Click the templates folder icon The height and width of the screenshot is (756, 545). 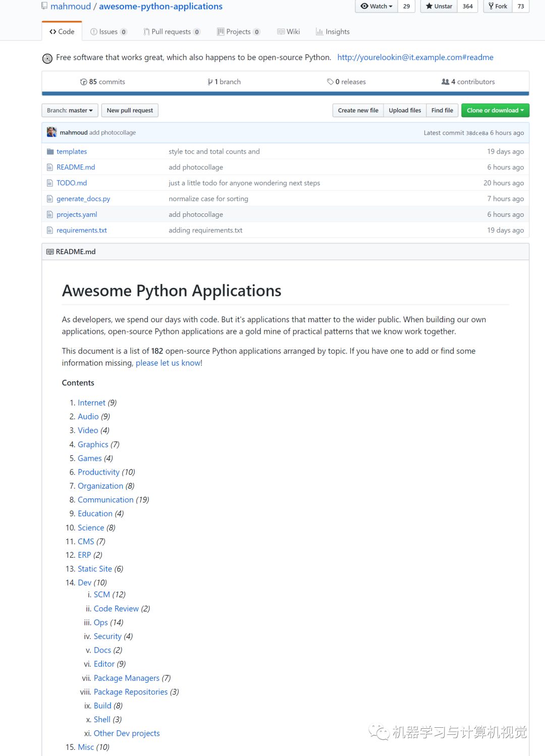tap(50, 151)
